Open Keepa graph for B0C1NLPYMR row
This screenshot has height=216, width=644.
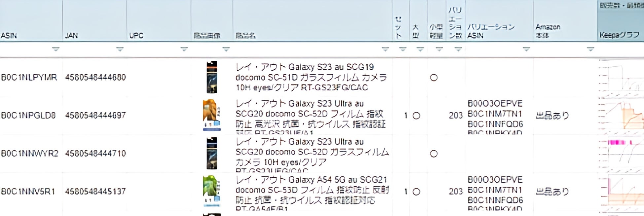[x=621, y=77]
